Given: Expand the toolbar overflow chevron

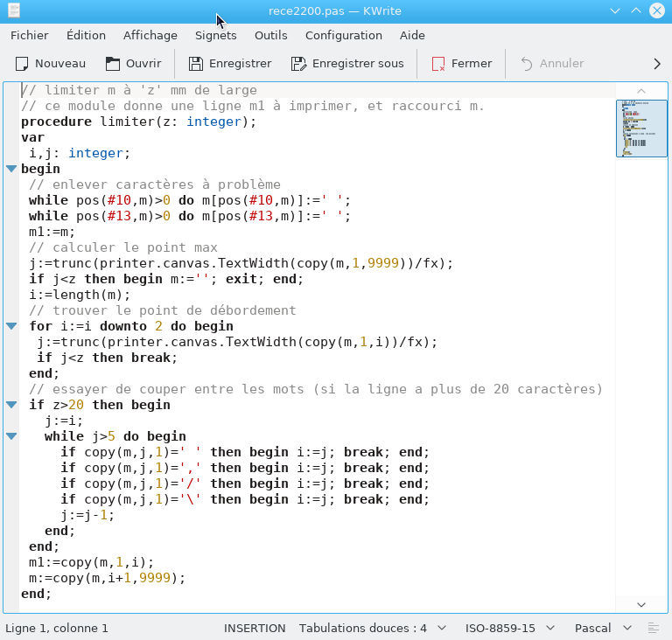Looking at the screenshot, I should (x=657, y=64).
